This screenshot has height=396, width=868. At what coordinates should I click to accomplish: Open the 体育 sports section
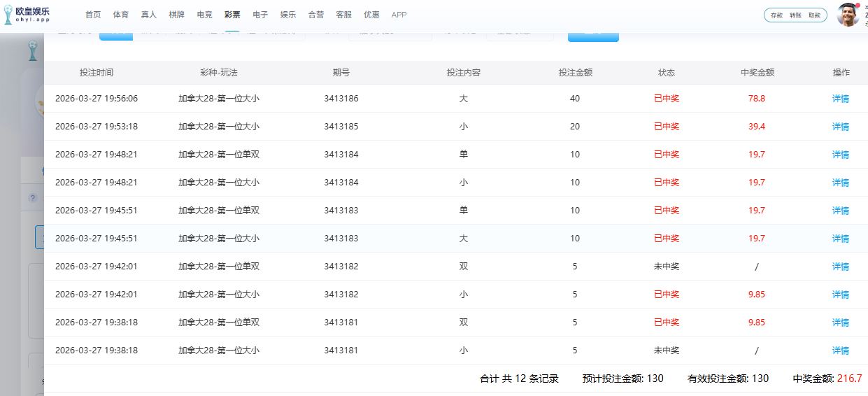pos(121,15)
